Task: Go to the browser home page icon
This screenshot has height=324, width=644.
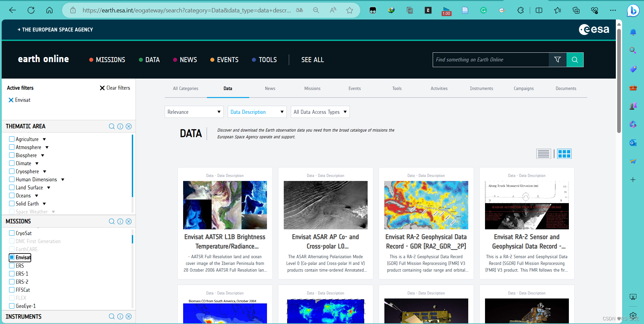Action: (x=49, y=10)
